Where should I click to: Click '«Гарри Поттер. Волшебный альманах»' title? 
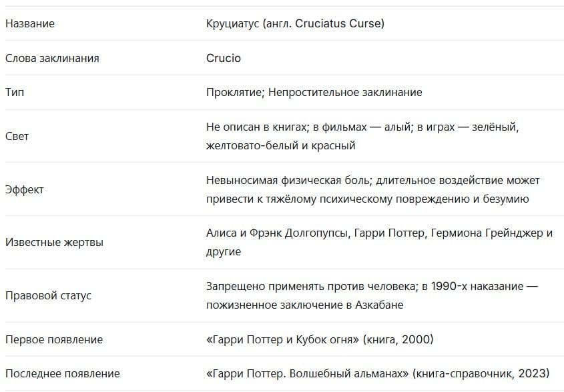[308, 374]
